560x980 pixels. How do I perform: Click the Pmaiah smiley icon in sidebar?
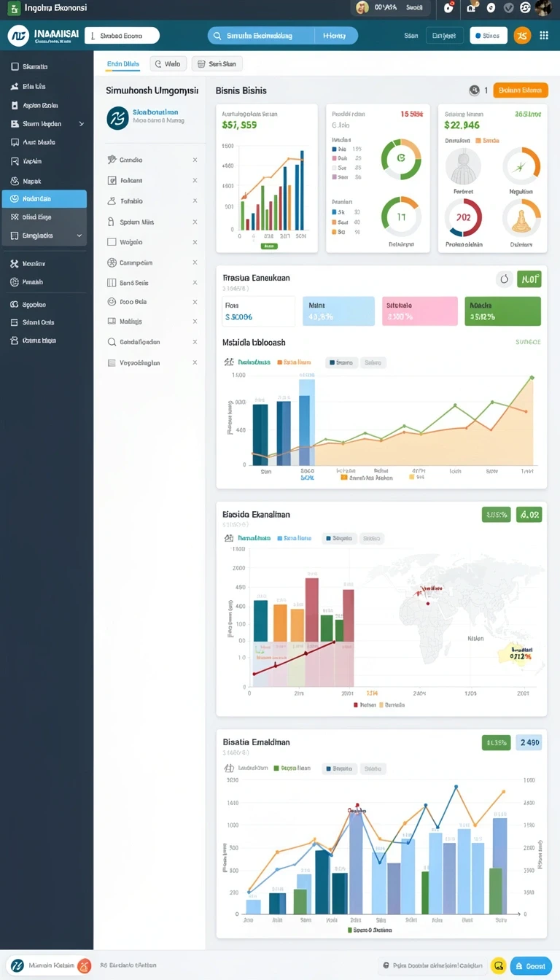pyautogui.click(x=15, y=281)
